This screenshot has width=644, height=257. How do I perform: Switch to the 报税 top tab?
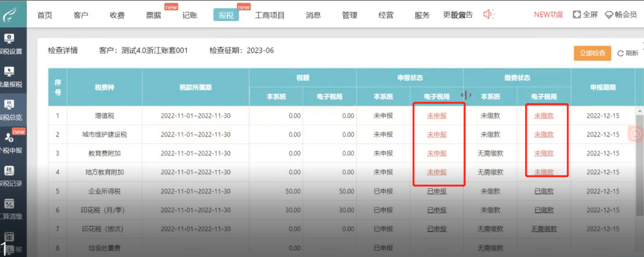(226, 15)
